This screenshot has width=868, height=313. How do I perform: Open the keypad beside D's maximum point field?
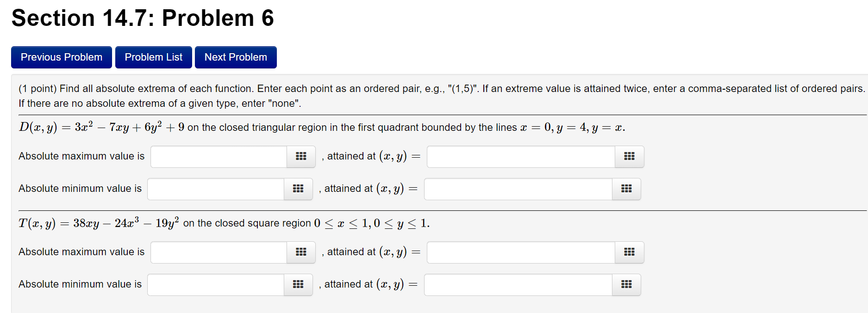(x=629, y=157)
